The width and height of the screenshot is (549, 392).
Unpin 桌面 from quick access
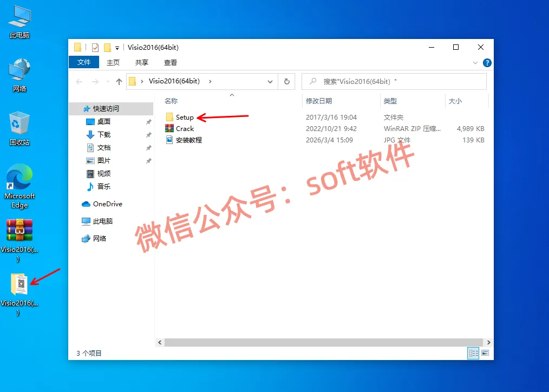[149, 122]
